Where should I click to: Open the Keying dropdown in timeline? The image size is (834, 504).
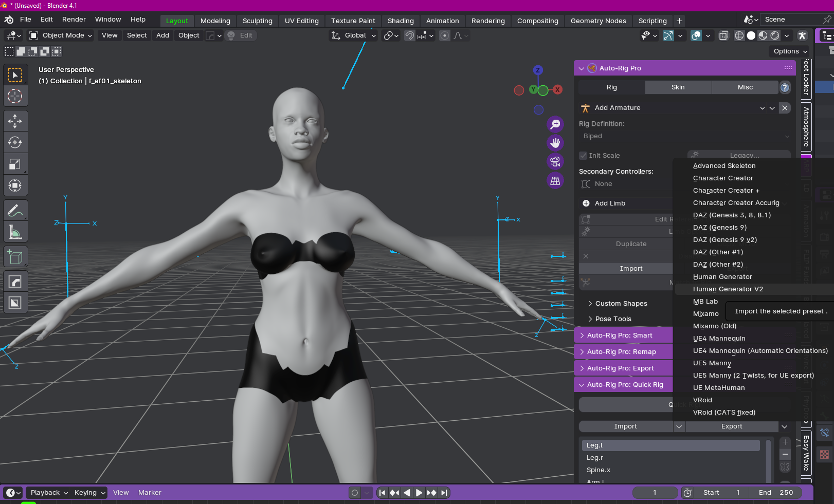tap(89, 493)
